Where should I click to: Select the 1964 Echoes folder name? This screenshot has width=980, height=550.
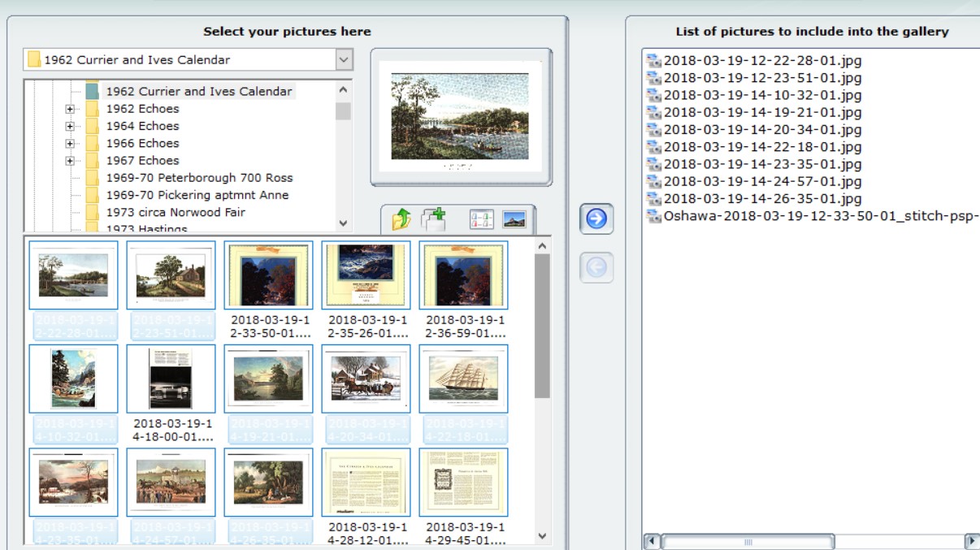coord(142,126)
